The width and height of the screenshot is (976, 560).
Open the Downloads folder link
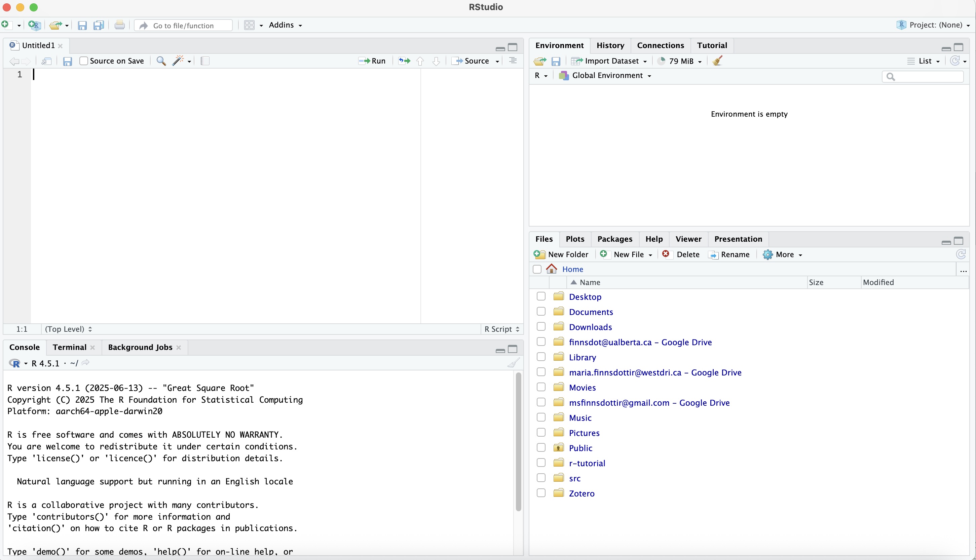point(590,327)
